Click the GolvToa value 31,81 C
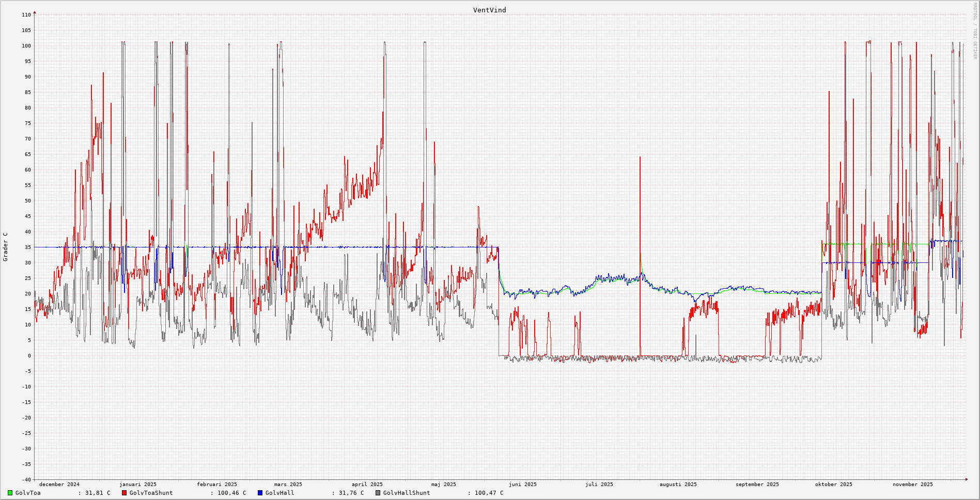The height and width of the screenshot is (500, 980). [x=97, y=493]
